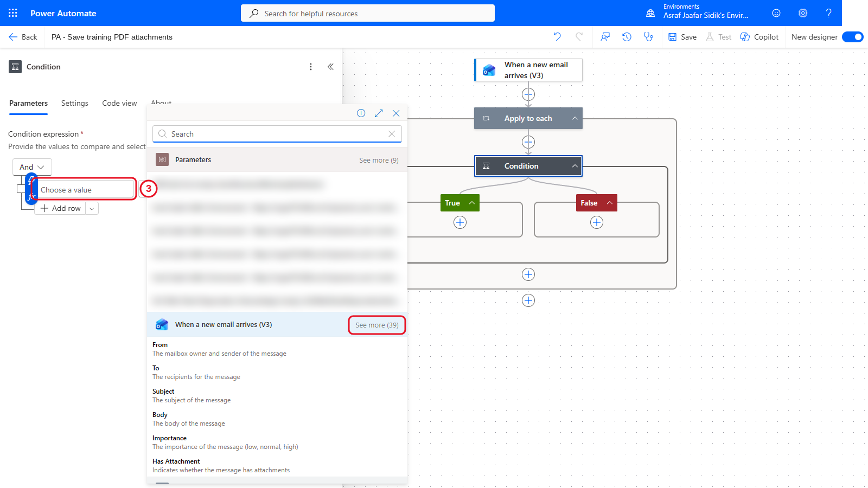Open the Copilot pane
This screenshot has width=868, height=488.
[759, 37]
